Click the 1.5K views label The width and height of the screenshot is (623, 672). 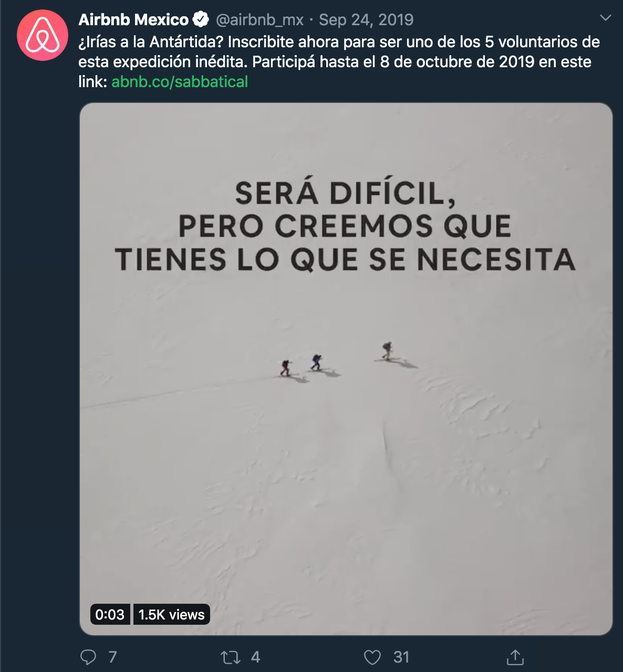(171, 614)
